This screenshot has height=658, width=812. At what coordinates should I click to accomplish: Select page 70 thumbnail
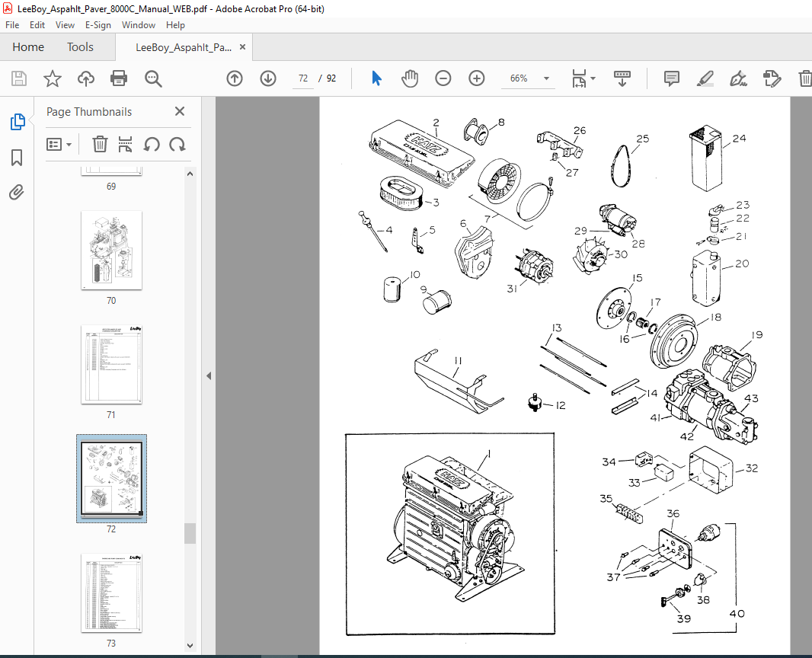[x=111, y=251]
